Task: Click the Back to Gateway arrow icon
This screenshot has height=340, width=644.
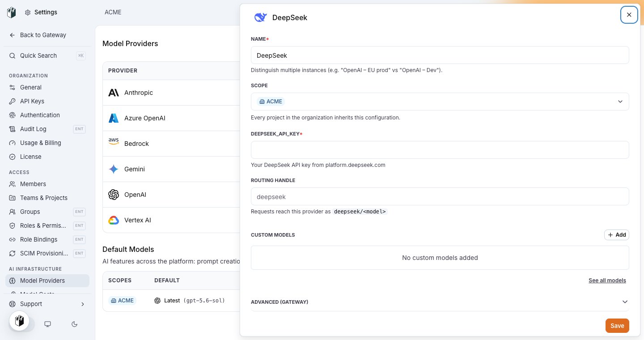Action: coord(12,35)
